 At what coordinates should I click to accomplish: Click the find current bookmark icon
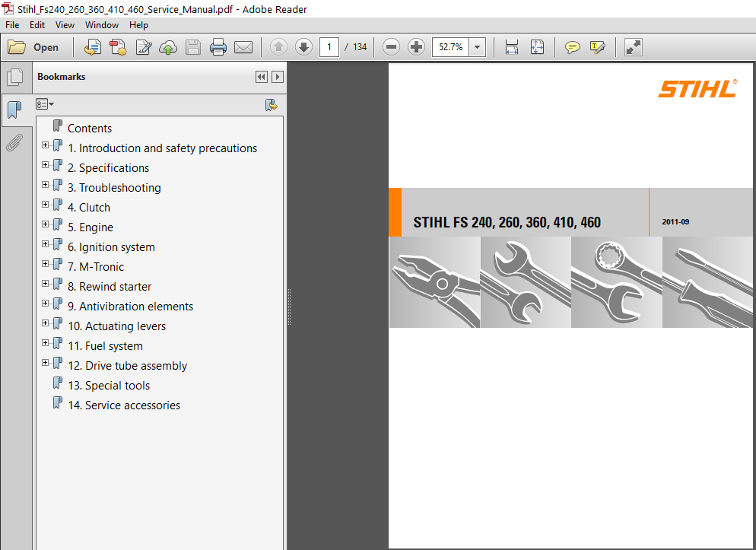click(272, 105)
